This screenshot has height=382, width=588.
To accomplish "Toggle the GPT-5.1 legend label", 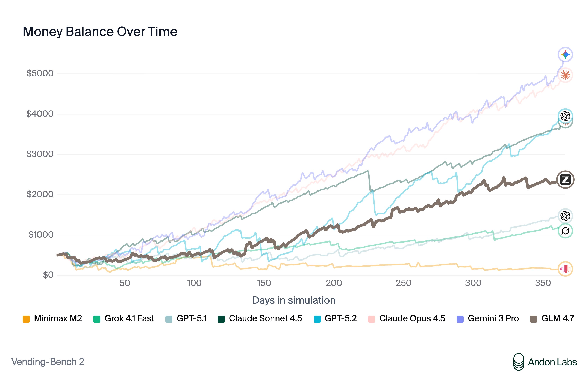I will (x=192, y=318).
